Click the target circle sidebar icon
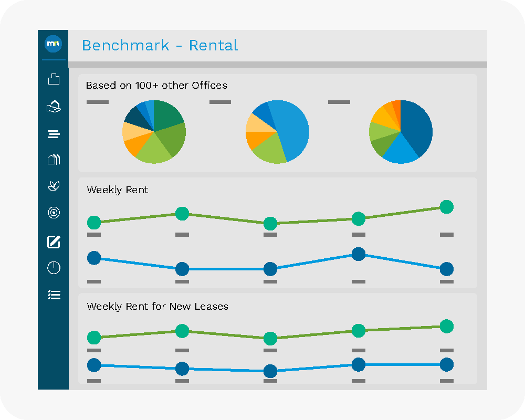525x420 pixels. [54, 213]
